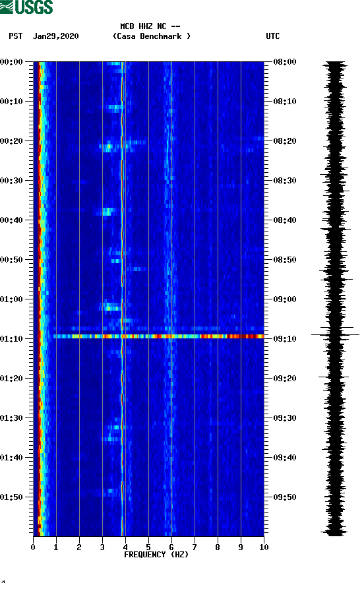Click the 10 Hz frequency tick label
This screenshot has width=364, height=589.
tap(264, 547)
